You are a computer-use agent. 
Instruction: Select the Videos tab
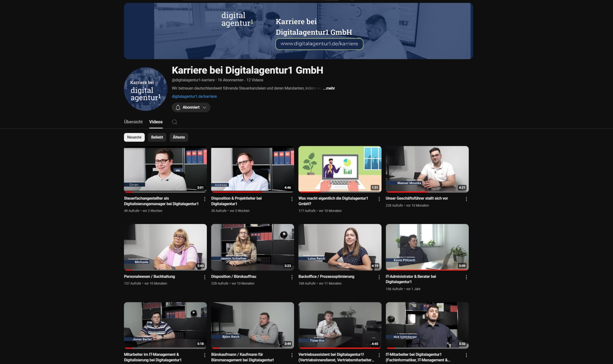[156, 122]
